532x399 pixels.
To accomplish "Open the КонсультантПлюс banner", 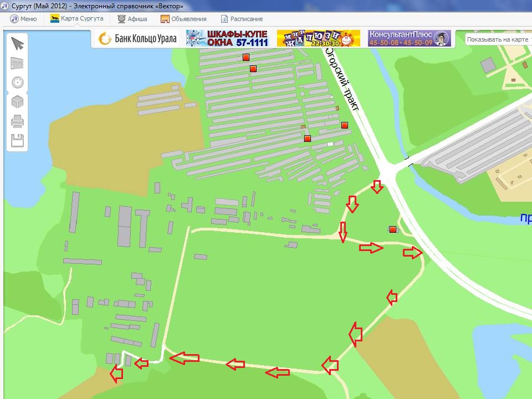I will pos(409,38).
